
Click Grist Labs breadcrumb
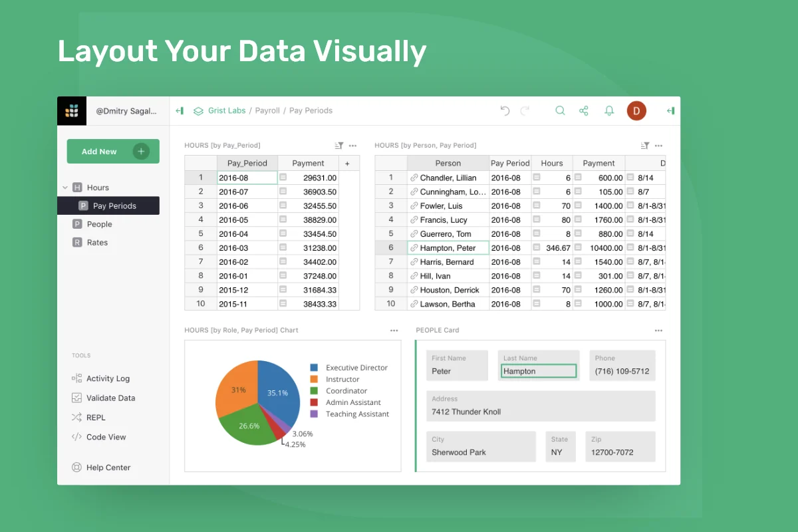227,111
